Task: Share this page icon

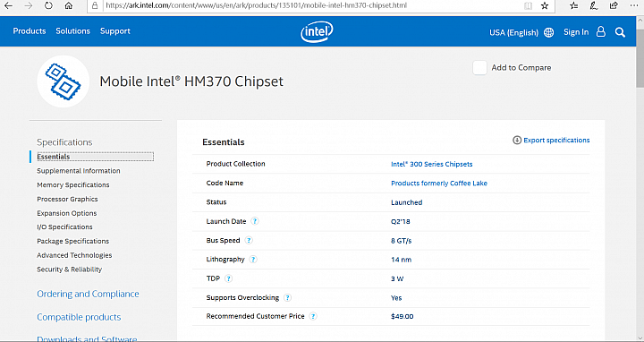Action: coord(614,5)
